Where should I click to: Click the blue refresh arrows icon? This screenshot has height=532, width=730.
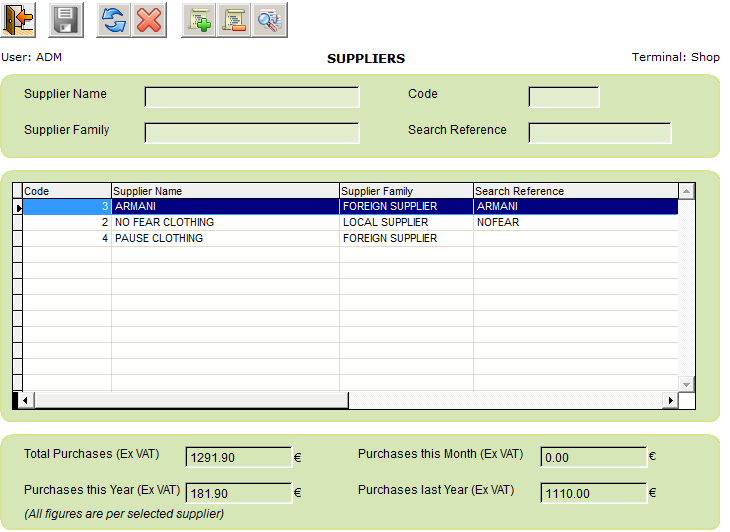point(113,20)
